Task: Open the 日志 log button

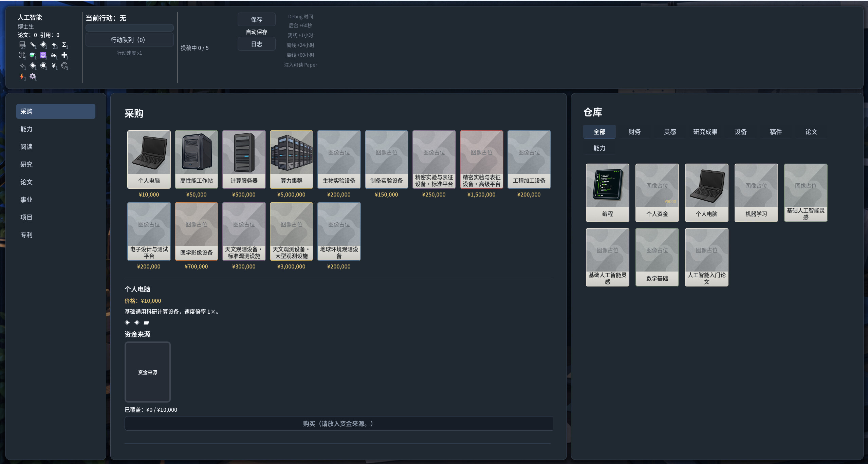Action: 257,44
